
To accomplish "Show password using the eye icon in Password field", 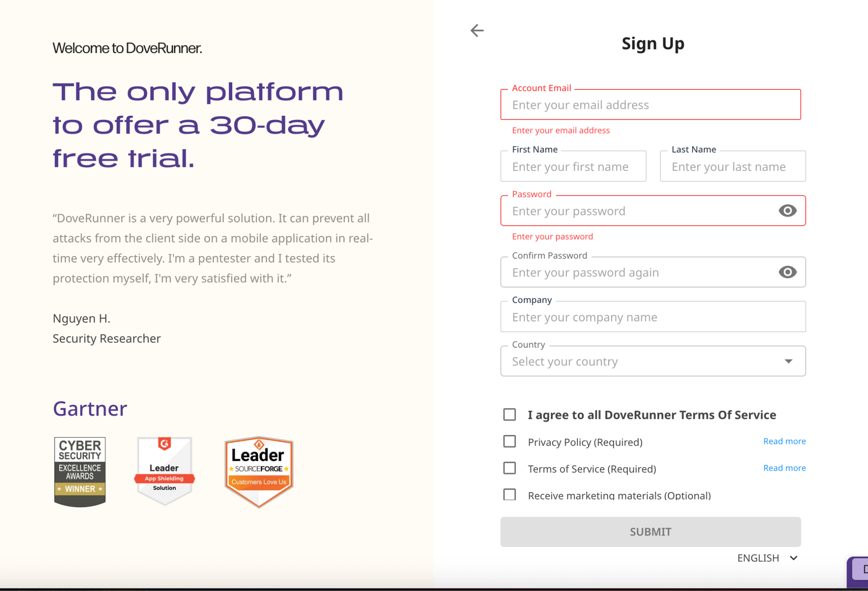I will pos(787,211).
